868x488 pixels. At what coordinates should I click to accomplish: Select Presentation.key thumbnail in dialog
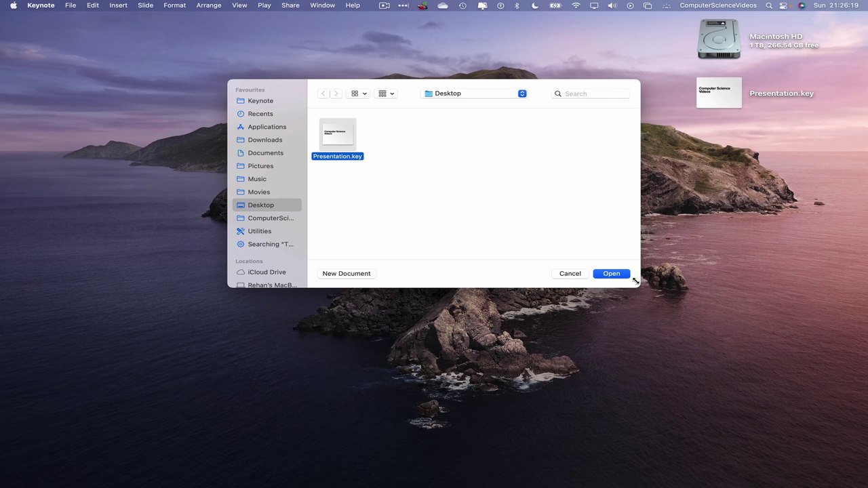[338, 134]
